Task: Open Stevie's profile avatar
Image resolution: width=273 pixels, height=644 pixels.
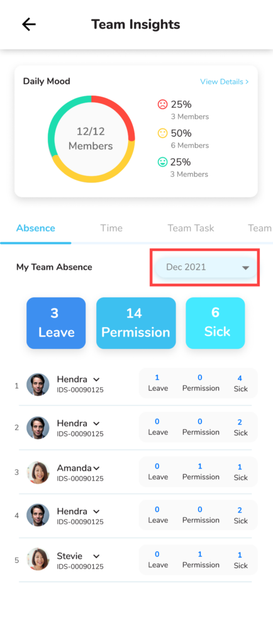Action: coord(38,560)
